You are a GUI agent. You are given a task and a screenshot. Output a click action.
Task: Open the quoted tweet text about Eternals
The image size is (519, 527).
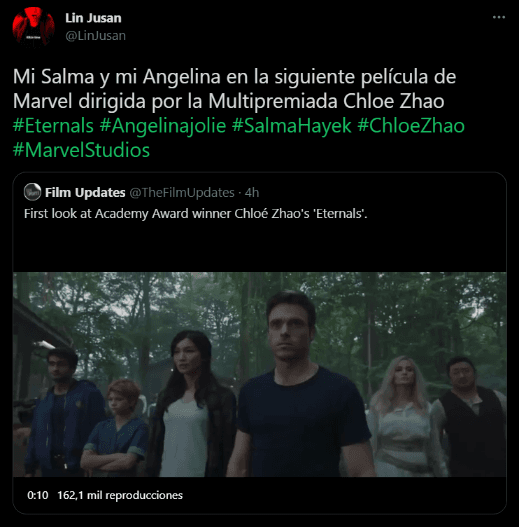tap(196, 214)
